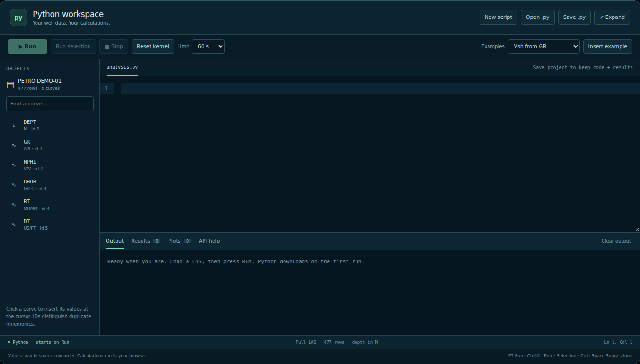This screenshot has height=364, width=640.
Task: Click the NPHI curve wave icon
Action: click(14, 165)
